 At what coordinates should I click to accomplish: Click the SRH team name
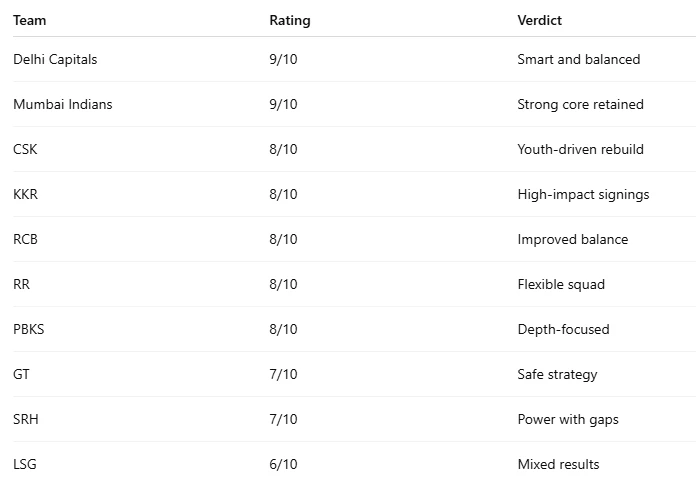25,419
